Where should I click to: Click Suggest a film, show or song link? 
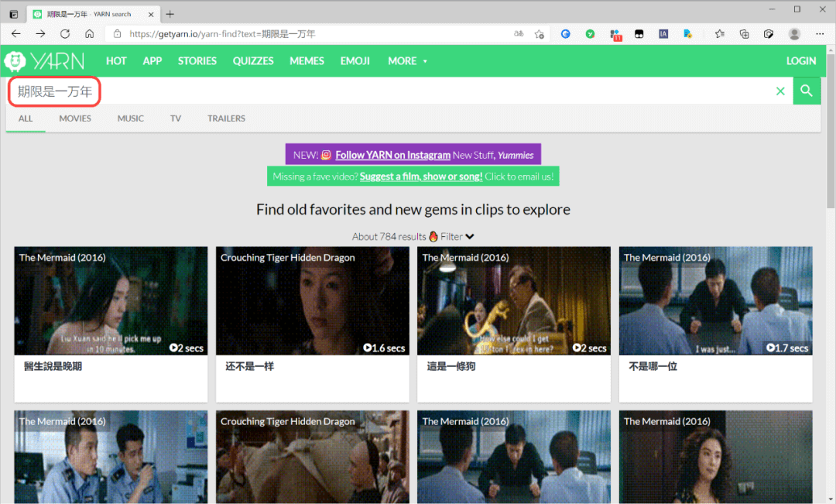(421, 176)
